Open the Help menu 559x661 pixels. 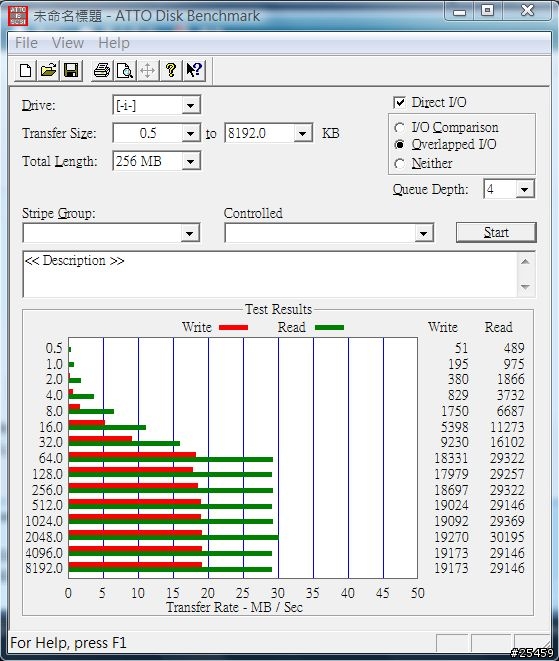pyautogui.click(x=114, y=43)
